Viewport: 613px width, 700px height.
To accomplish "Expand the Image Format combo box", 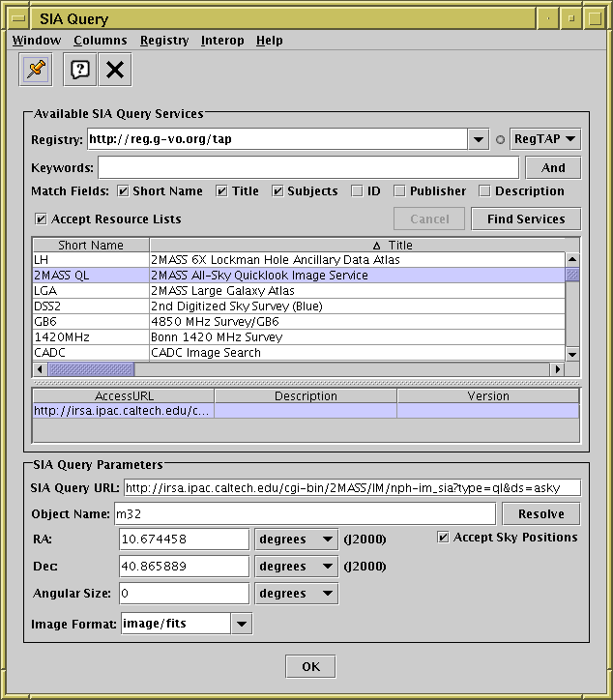I will 242,624.
